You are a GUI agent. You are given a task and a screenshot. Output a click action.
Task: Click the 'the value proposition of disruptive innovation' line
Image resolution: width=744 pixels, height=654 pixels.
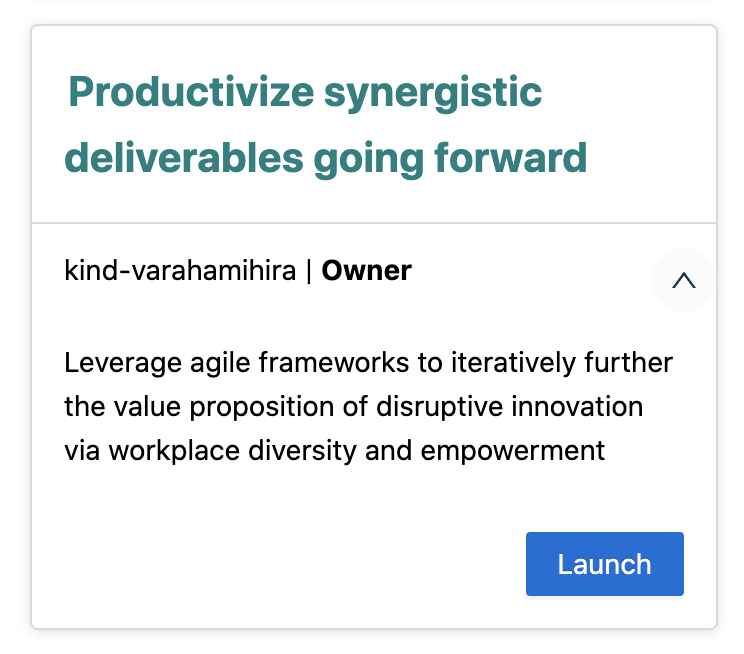coord(353,405)
